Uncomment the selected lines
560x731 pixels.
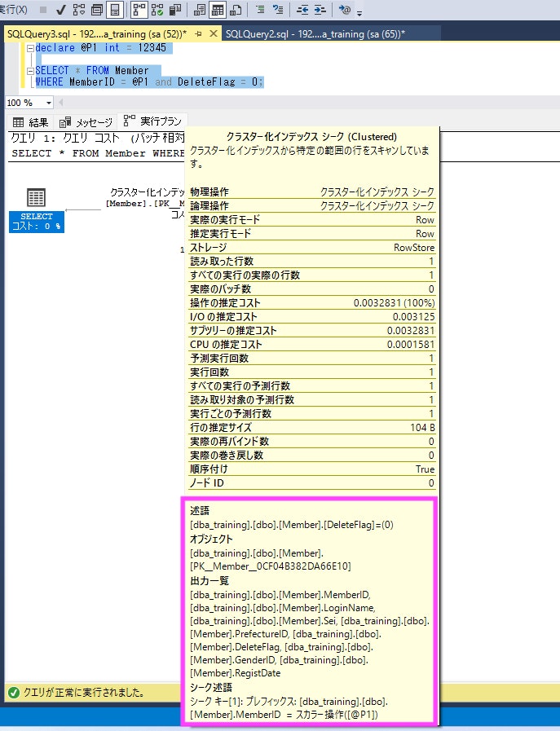point(278,9)
